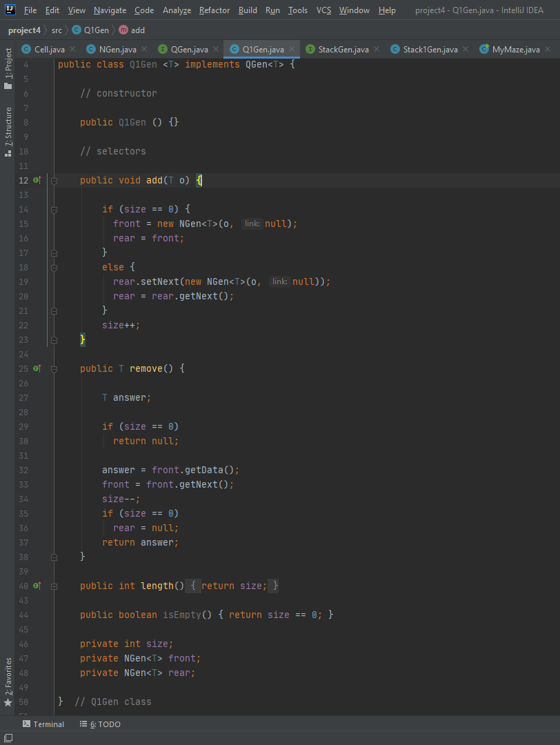Open the VCS menu
Screen dimensions: 560x745
tap(324, 10)
